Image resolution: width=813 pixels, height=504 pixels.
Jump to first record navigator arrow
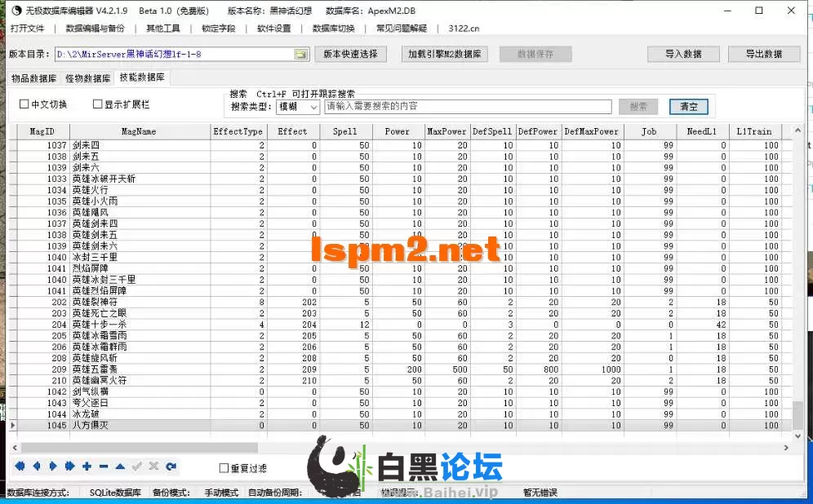[20, 466]
